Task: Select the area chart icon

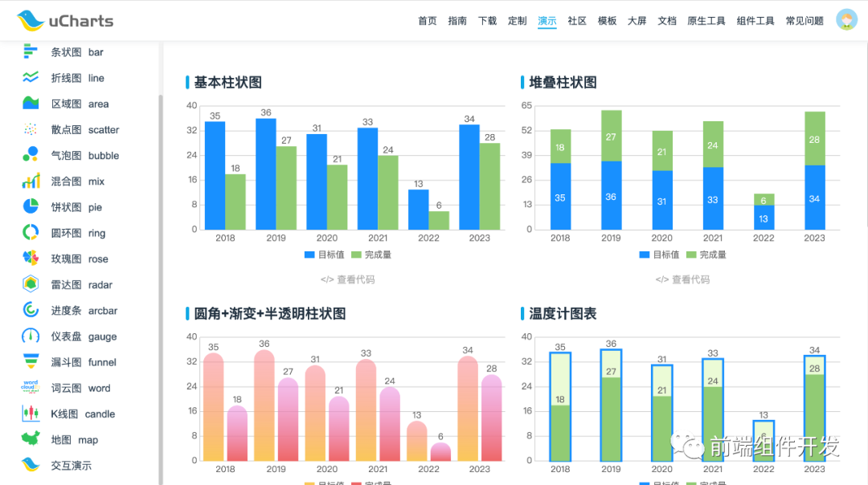Action: point(31,104)
